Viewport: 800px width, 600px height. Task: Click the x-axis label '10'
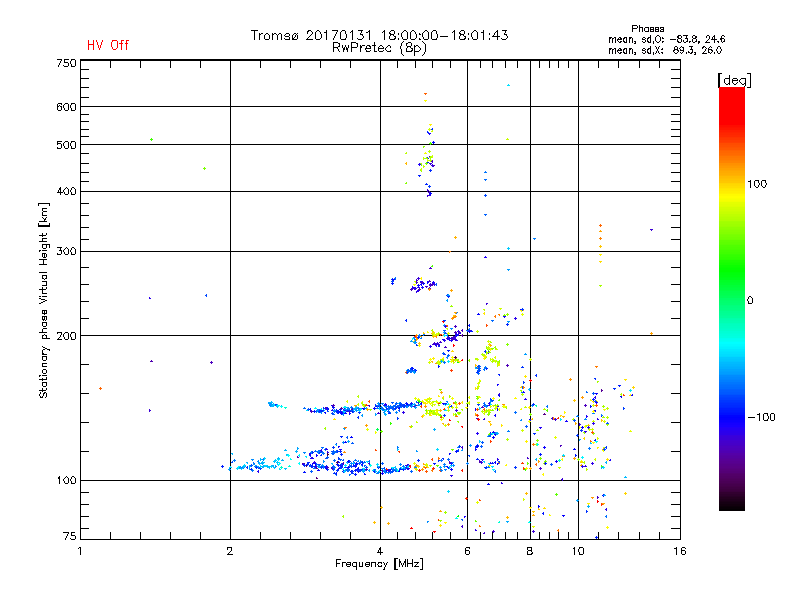click(578, 551)
